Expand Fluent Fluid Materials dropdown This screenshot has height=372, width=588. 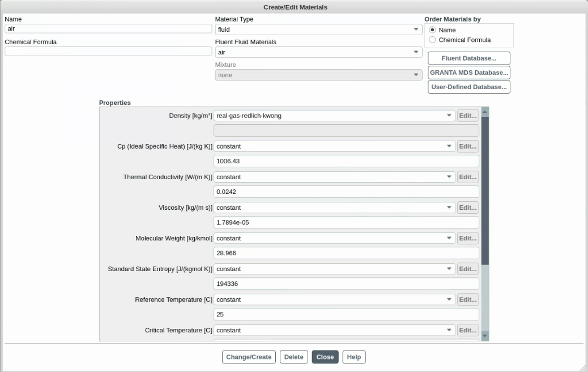pos(318,52)
